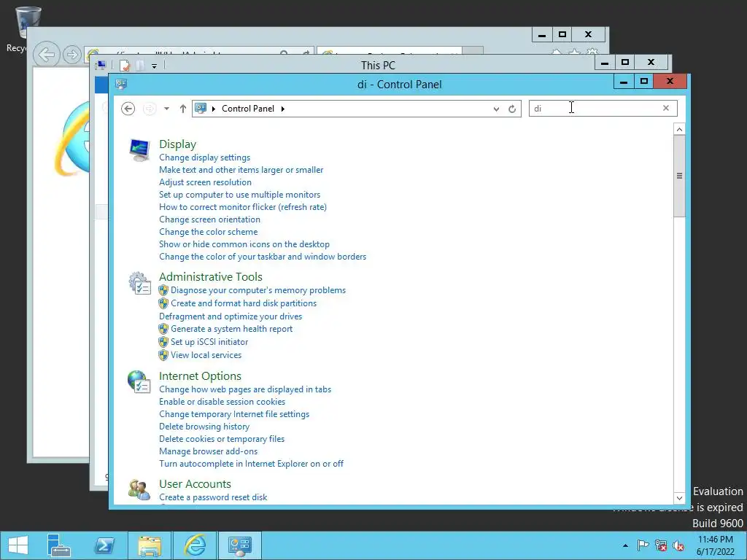Screen dimensions: 747x560
Task: Open Change how web pages are displayed in tabs
Action: pos(245,389)
